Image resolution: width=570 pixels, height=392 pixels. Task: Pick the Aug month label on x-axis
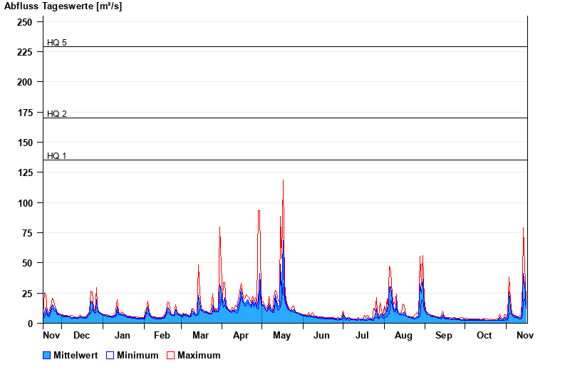click(403, 335)
